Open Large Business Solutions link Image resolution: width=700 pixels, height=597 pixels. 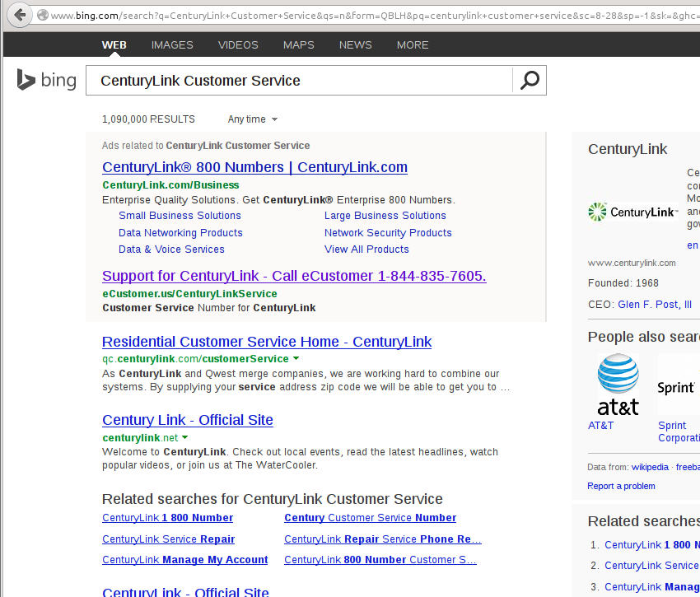(385, 215)
